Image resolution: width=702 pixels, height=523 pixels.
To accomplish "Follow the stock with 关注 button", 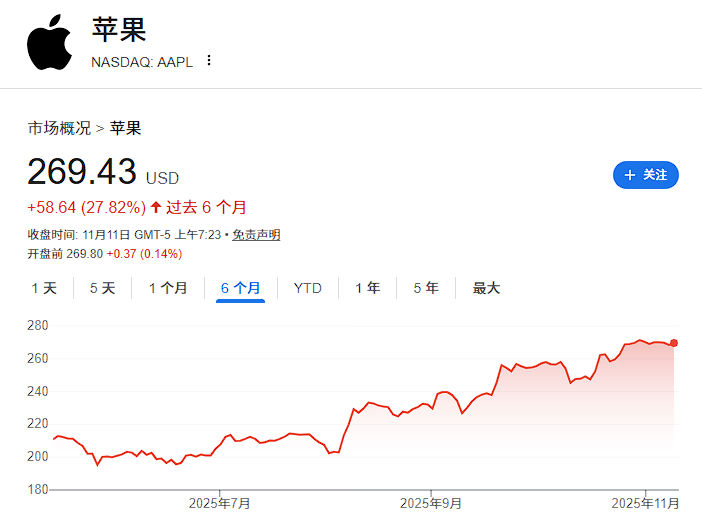I will point(645,175).
